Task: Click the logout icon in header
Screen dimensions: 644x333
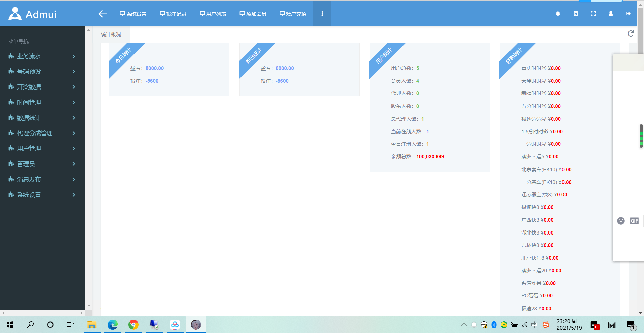Action: (628, 14)
